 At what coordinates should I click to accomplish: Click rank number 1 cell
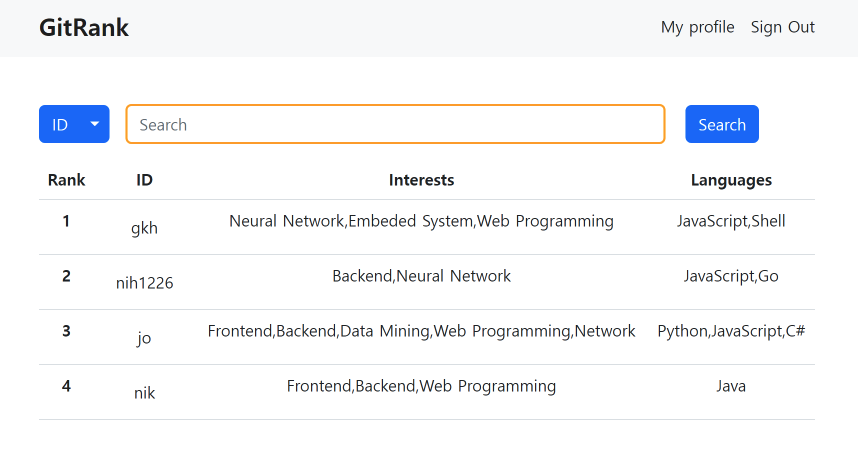pos(66,221)
